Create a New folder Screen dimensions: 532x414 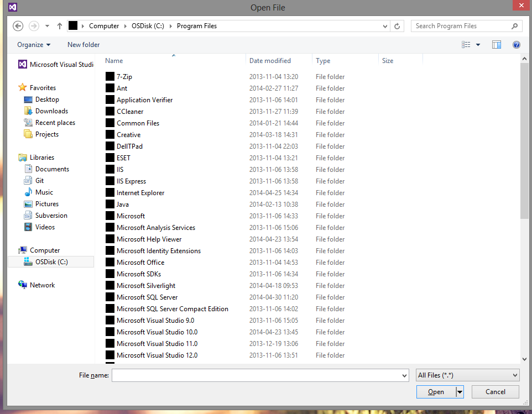pos(83,45)
